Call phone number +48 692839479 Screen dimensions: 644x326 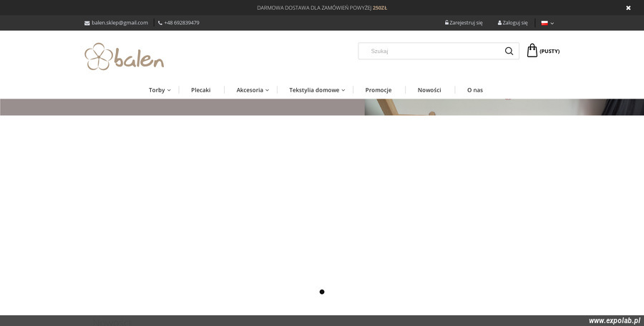click(182, 23)
